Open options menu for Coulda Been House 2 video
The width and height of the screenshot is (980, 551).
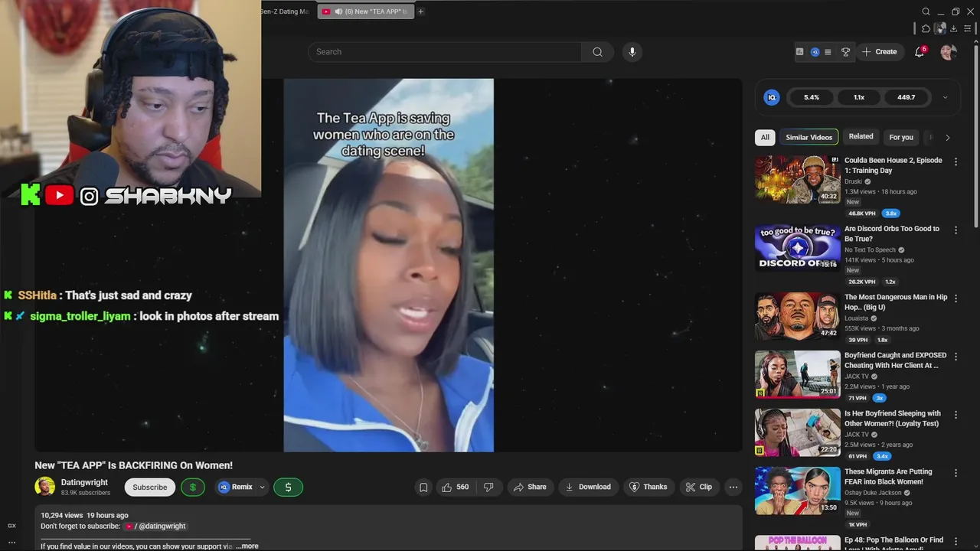tap(955, 161)
